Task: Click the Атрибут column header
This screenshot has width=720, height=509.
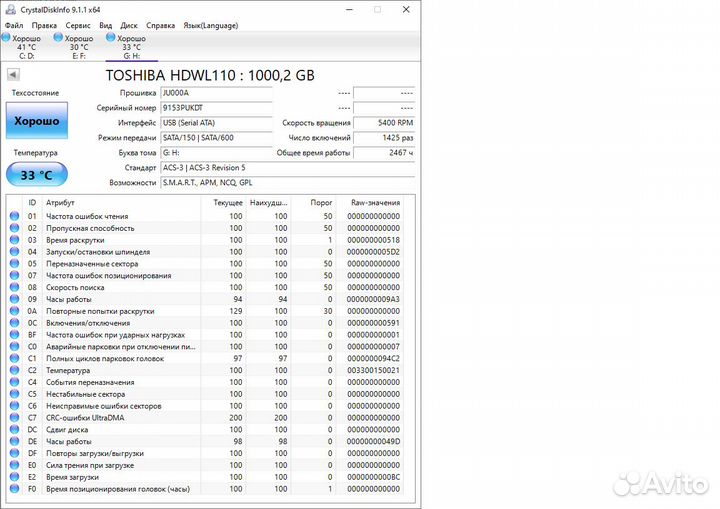Action: [x=60, y=202]
